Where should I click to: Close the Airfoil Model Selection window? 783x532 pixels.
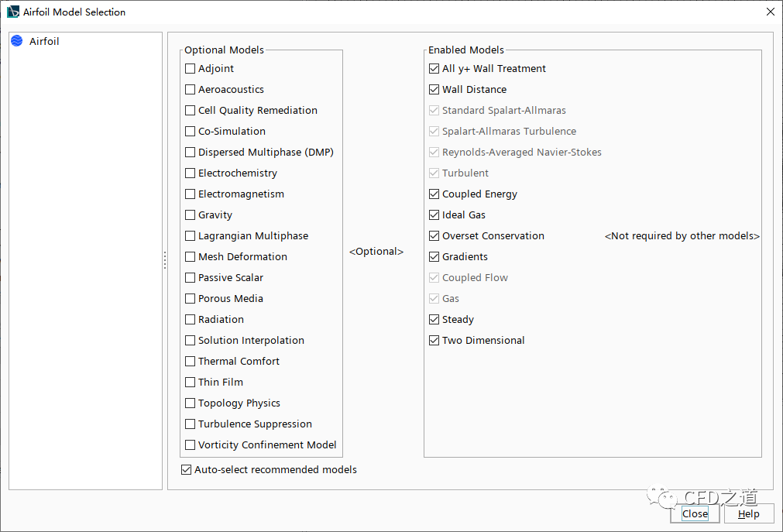click(770, 12)
